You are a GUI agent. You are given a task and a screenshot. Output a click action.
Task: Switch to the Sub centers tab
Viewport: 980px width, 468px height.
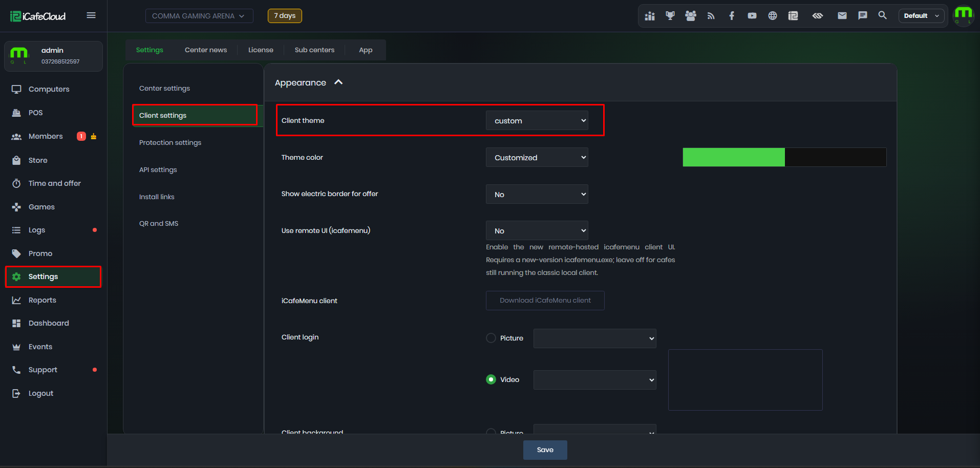(x=314, y=50)
